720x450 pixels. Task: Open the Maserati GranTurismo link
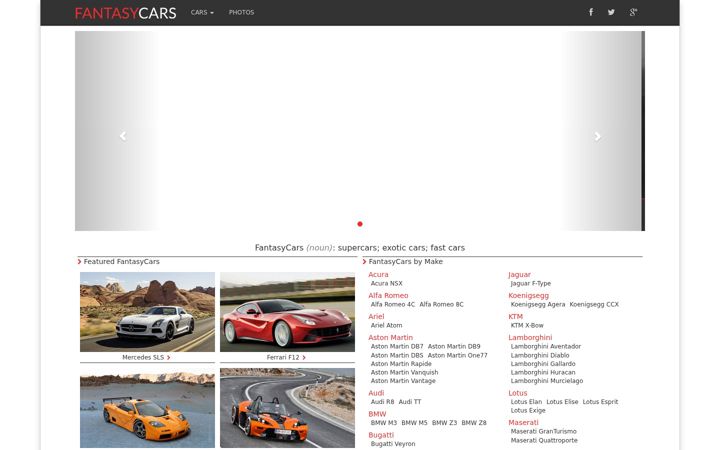tap(544, 431)
